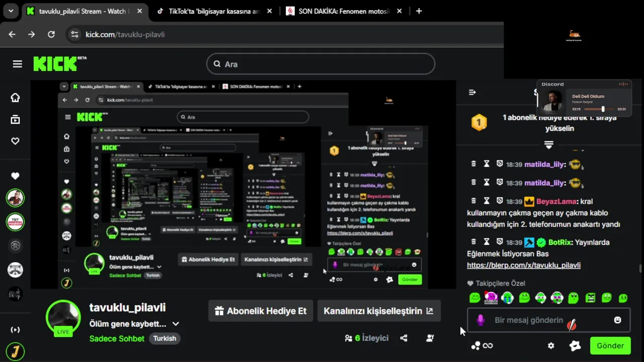Click the gold number 1 leaderboard badge
This screenshot has width=644, height=362.
click(x=479, y=122)
